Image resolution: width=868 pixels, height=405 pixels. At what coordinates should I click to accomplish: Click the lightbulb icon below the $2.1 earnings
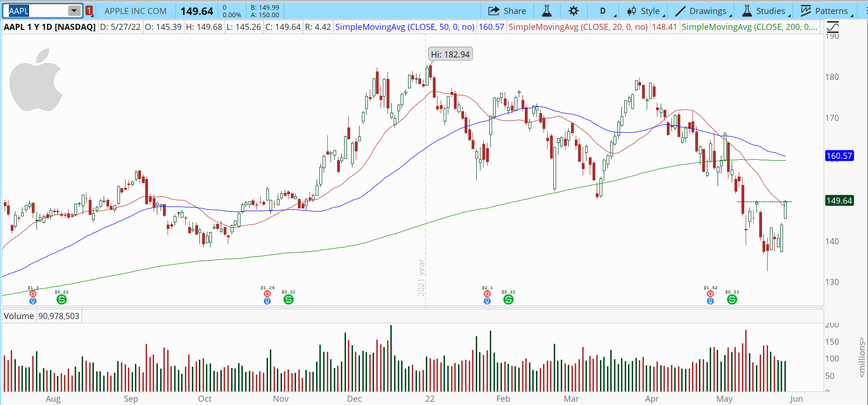(x=487, y=301)
